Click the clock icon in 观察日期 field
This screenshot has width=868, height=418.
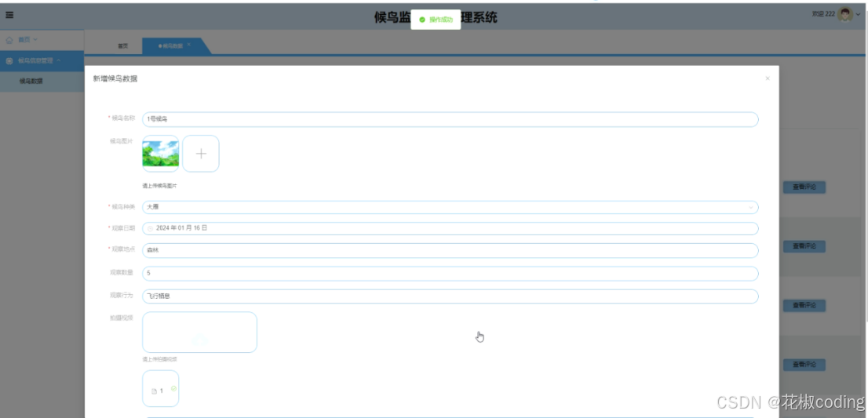(150, 228)
